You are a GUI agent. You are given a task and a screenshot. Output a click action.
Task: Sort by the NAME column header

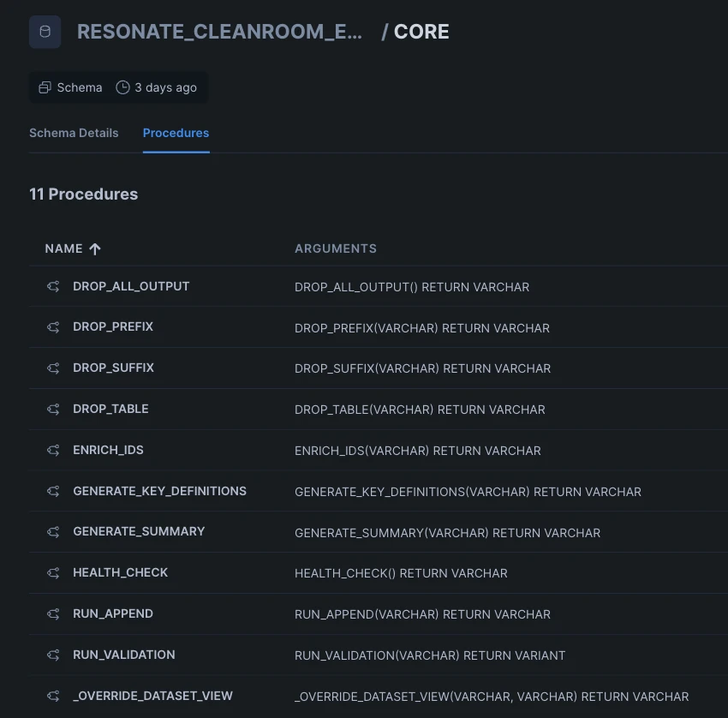coord(63,248)
